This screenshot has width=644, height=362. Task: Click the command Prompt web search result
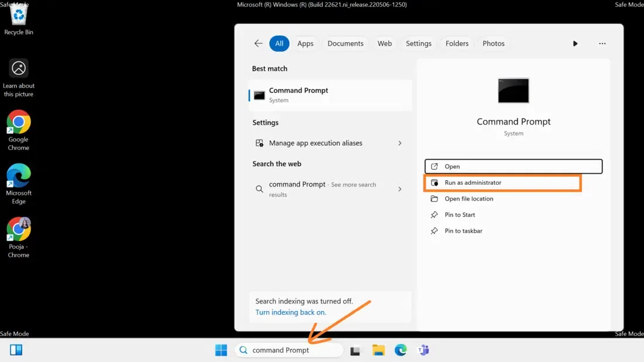pos(330,189)
